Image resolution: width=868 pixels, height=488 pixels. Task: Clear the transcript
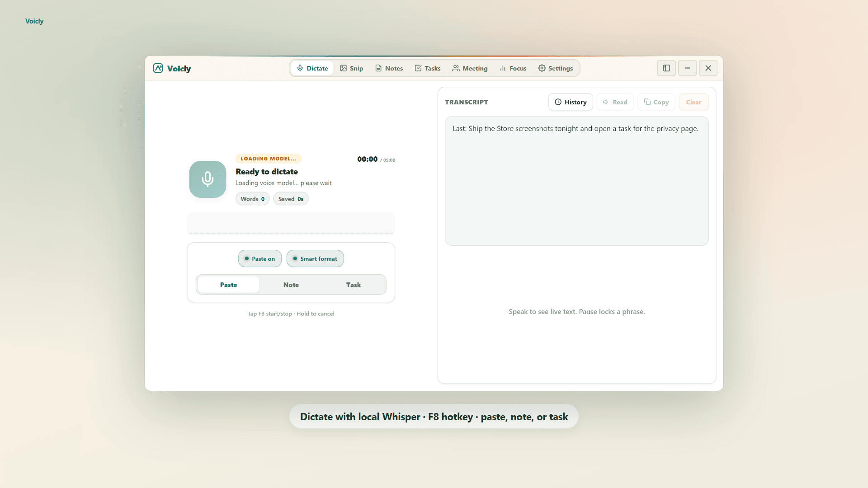(x=693, y=102)
